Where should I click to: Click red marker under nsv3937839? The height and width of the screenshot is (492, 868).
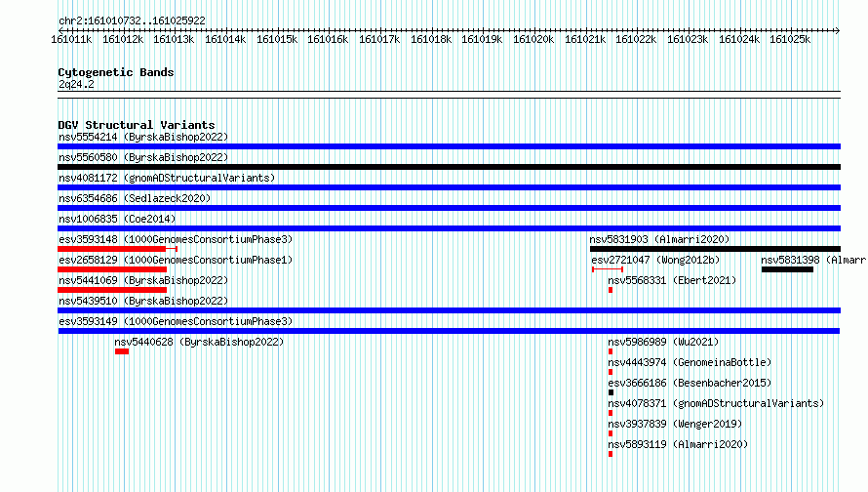tap(611, 433)
